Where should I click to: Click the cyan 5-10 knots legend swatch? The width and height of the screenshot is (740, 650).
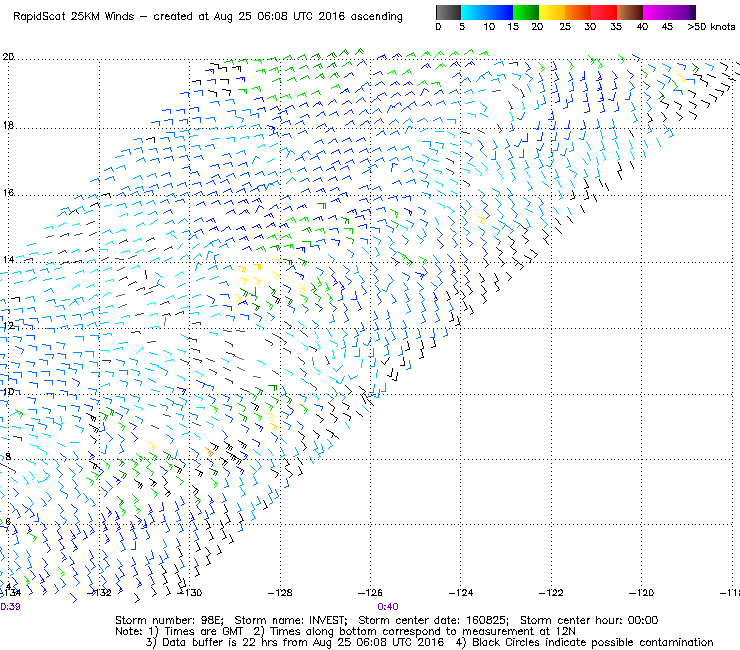pyautogui.click(x=473, y=12)
